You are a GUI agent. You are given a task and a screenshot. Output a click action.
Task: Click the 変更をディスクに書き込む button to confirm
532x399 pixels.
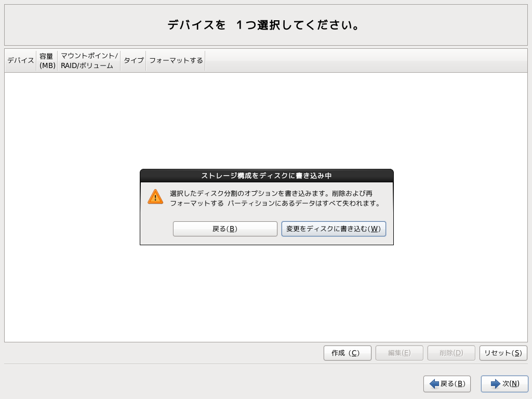click(334, 229)
